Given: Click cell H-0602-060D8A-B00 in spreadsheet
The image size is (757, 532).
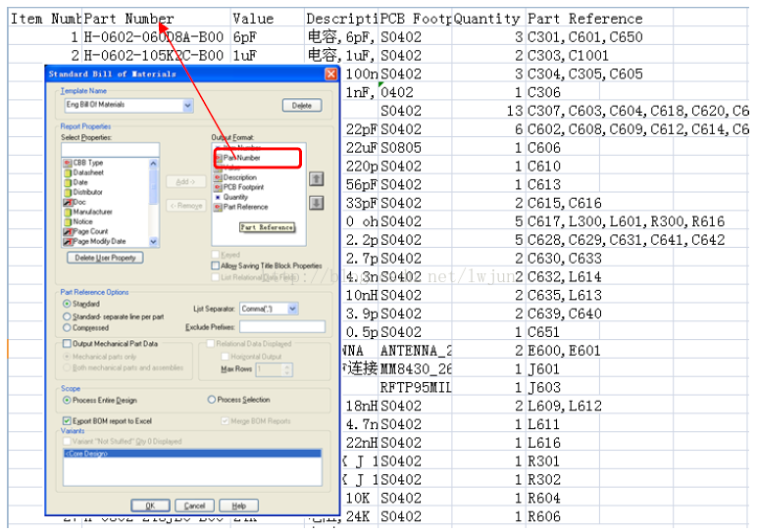Looking at the screenshot, I should point(157,37).
